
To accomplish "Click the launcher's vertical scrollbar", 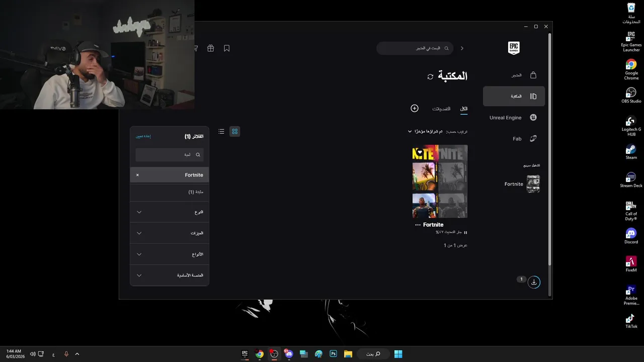I will click(550, 150).
